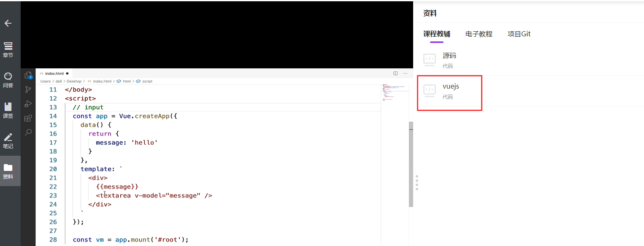Open the vuejs resource link
The height and width of the screenshot is (246, 644).
(x=451, y=87)
